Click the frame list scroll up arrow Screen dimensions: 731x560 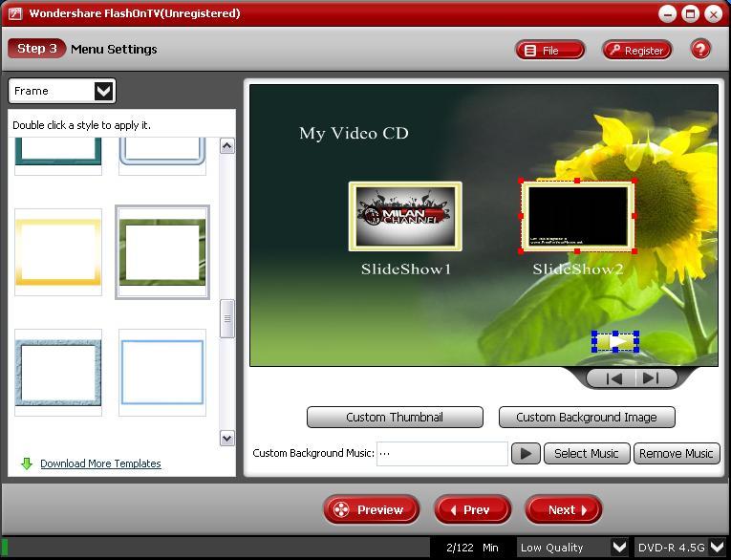pos(227,146)
